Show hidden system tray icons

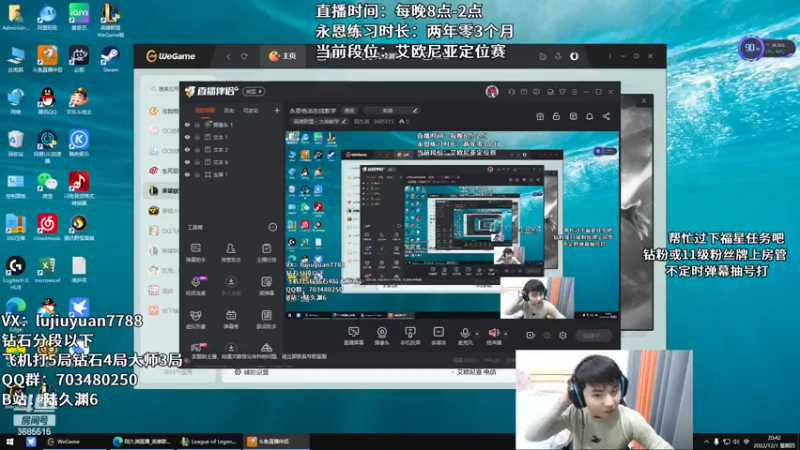coord(706,442)
